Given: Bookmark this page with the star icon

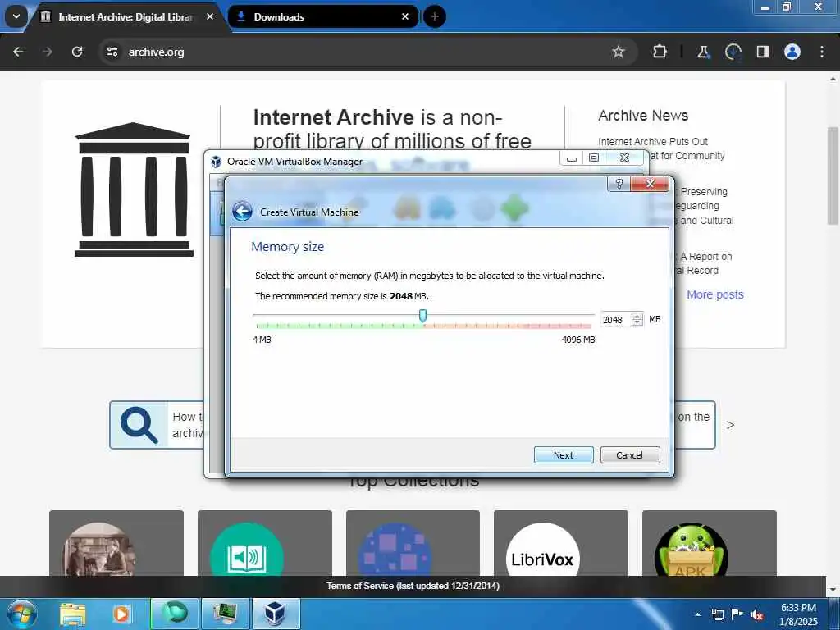Looking at the screenshot, I should (x=619, y=52).
